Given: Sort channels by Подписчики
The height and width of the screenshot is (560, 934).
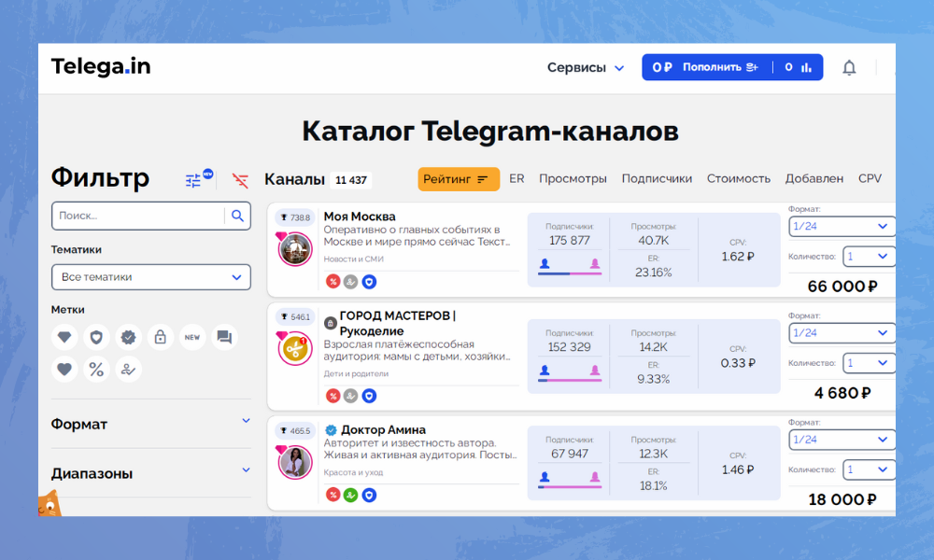Looking at the screenshot, I should [657, 178].
